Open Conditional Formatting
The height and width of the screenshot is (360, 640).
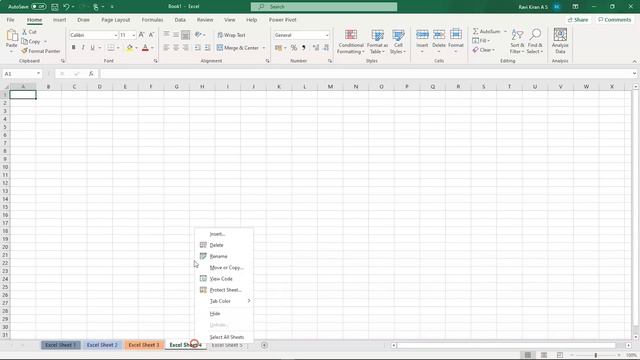[351, 41]
